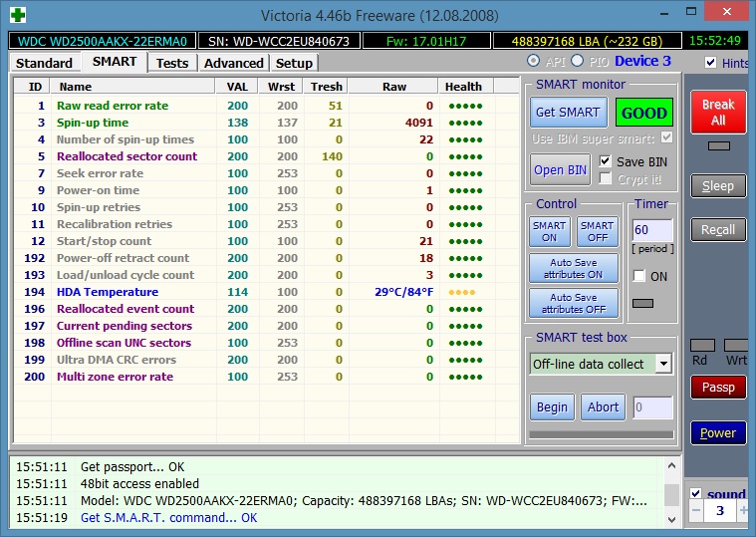Click the red Break All button
This screenshot has width=756, height=537.
click(718, 113)
